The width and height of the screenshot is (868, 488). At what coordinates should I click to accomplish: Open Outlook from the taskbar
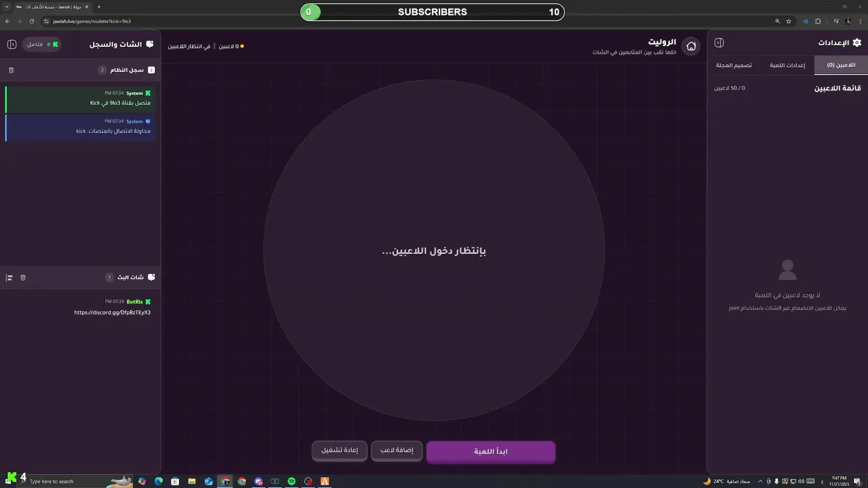208,481
